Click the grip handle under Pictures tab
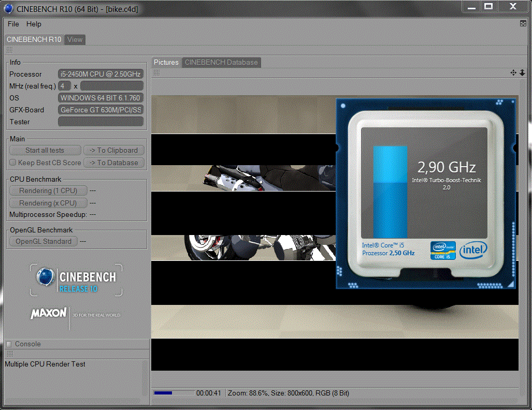This screenshot has height=410, width=532. coord(157,72)
